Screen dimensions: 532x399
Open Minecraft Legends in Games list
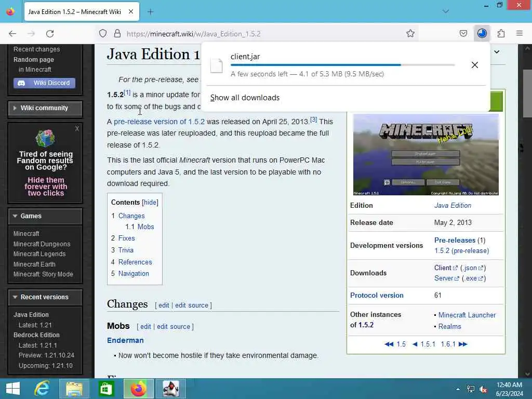click(x=39, y=254)
